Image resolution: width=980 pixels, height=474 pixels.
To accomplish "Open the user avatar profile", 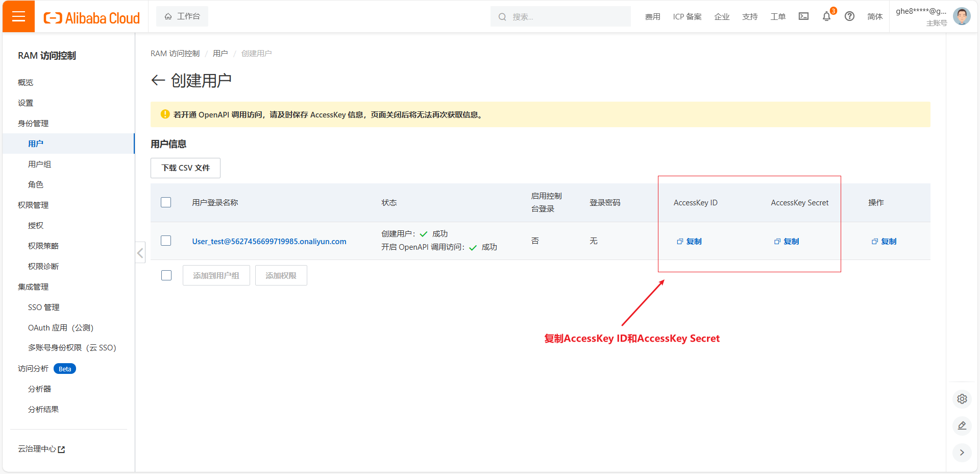I will [962, 16].
